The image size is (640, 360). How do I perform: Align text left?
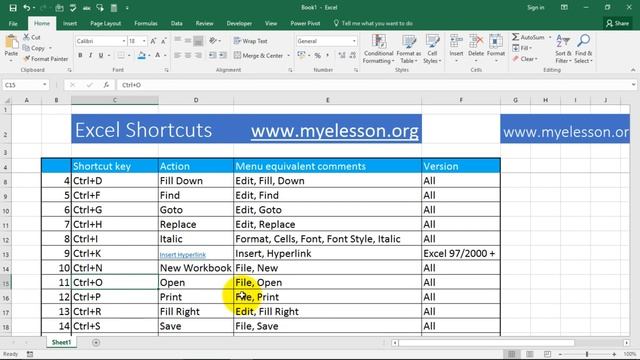(x=178, y=55)
